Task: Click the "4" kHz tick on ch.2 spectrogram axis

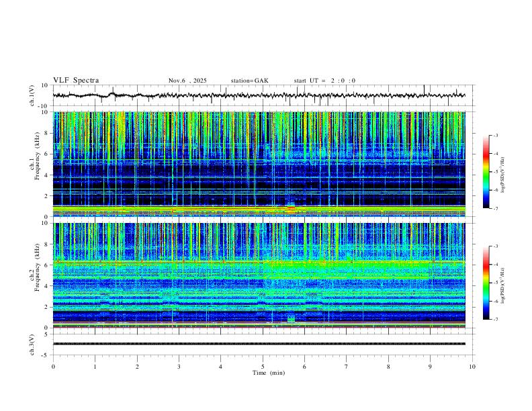Action: point(46,286)
